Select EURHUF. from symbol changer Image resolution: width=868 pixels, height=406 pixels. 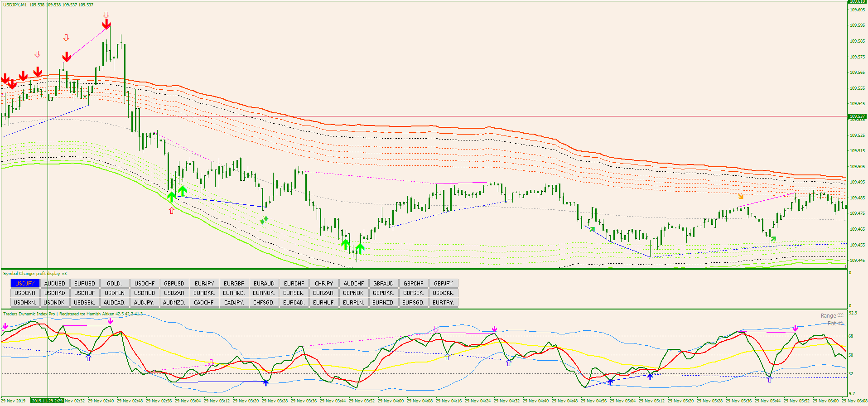click(324, 302)
